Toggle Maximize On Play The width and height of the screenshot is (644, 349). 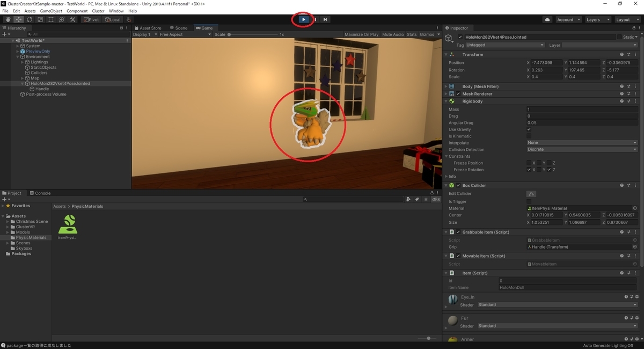[x=361, y=34]
